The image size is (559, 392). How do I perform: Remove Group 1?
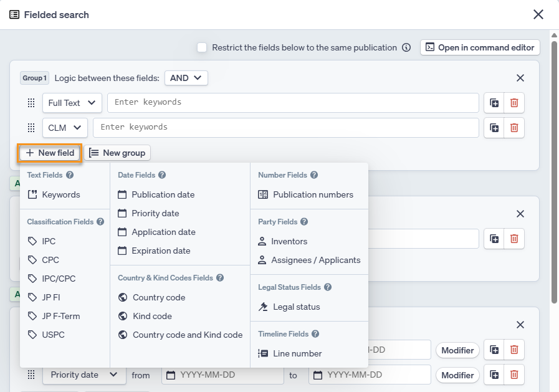(x=520, y=78)
